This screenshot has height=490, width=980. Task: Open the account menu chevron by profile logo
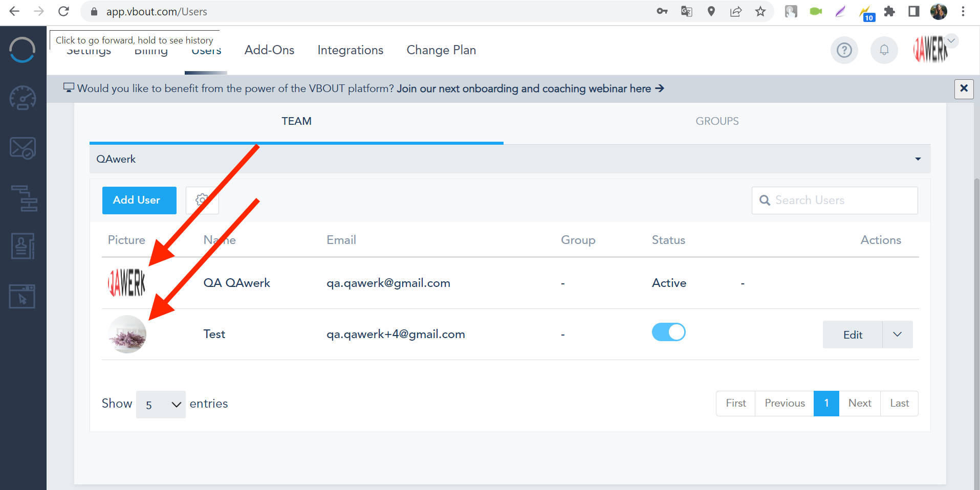[951, 41]
